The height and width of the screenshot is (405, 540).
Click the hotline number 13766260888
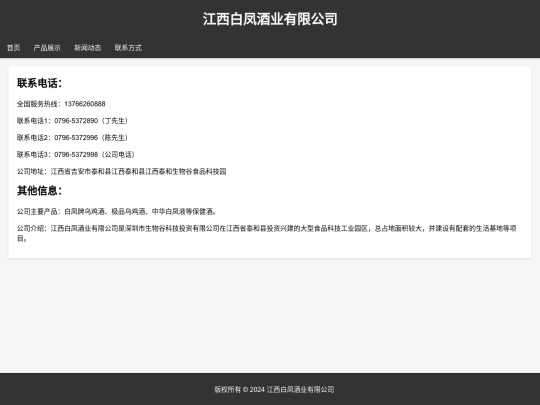coord(85,104)
